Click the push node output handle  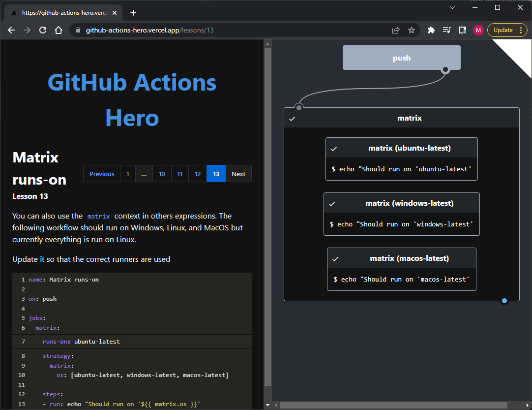tap(445, 70)
